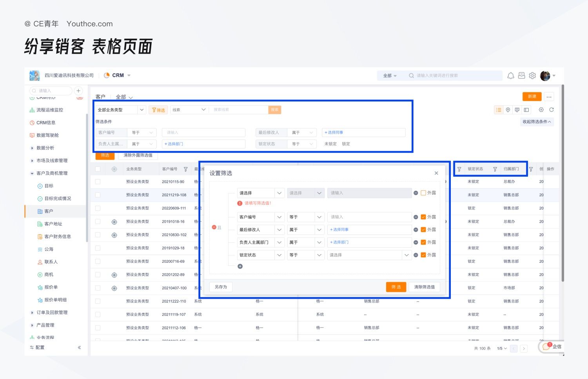
Task: Click 清除筛选值 in the dialog
Action: click(x=424, y=287)
